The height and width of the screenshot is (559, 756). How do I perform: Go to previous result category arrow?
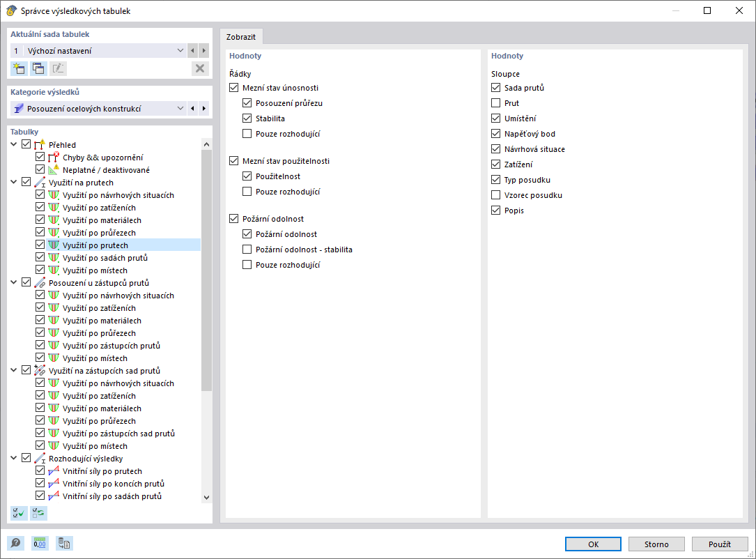[x=192, y=109]
